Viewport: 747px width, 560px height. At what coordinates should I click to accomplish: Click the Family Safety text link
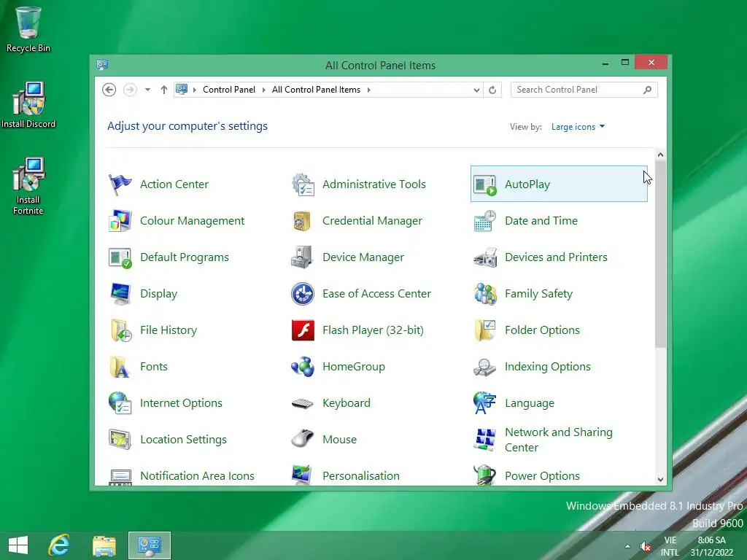538,294
